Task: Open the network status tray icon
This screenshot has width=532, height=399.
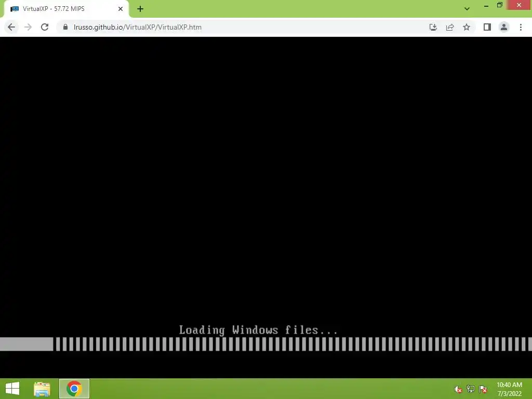Action: (x=471, y=389)
